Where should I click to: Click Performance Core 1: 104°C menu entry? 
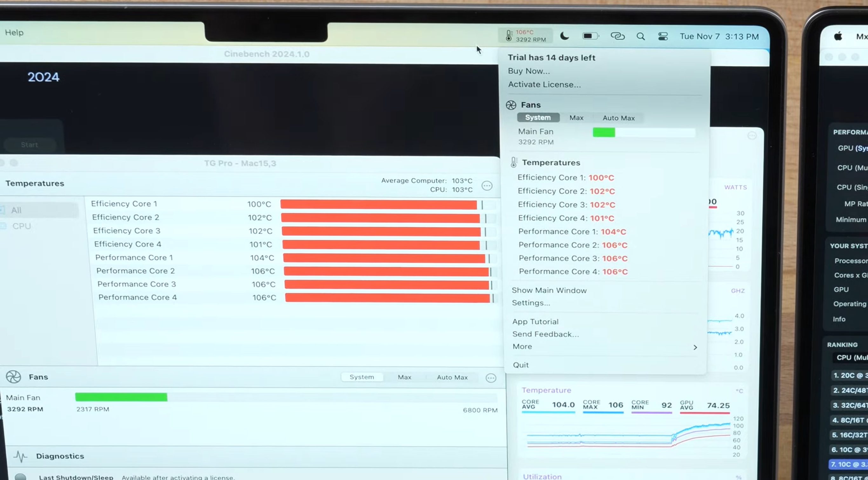click(x=572, y=231)
